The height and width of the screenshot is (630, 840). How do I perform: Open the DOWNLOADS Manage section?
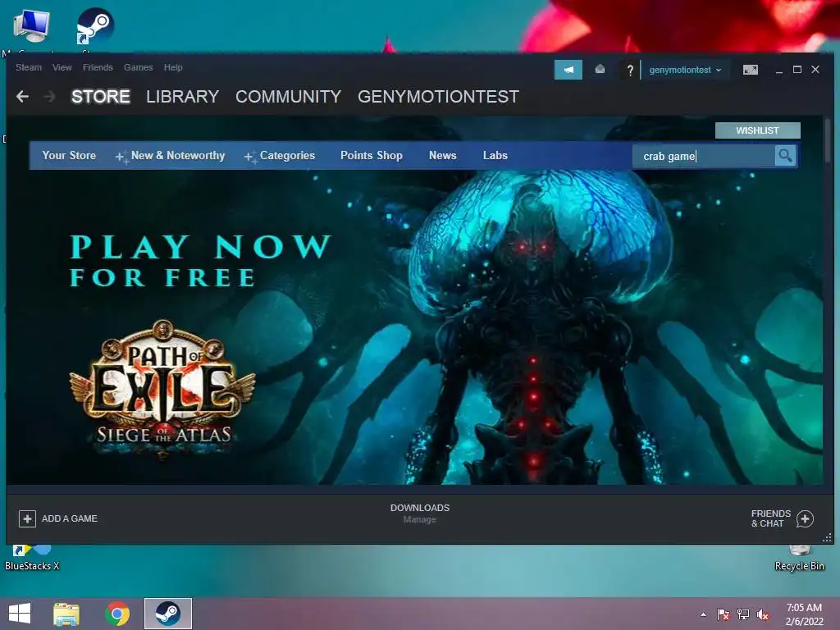[x=420, y=514]
